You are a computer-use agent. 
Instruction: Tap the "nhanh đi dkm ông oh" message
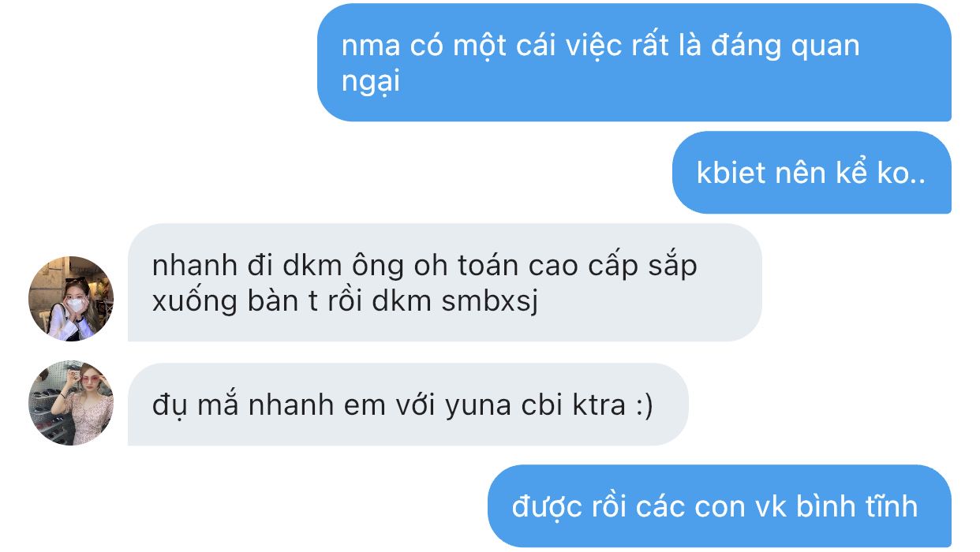click(445, 282)
